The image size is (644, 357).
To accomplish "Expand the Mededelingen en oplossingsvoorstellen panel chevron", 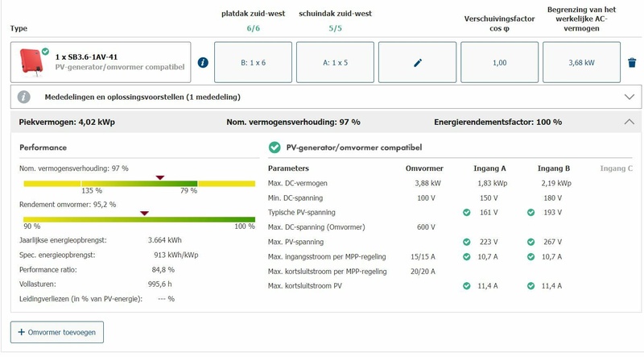I will (630, 97).
